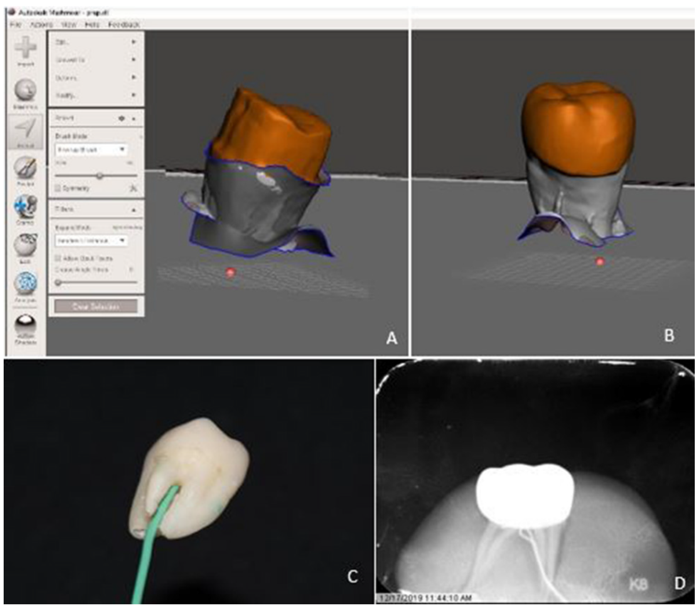This screenshot has width=700, height=609.
Task: Open the Edit tool icon
Action: 25,245
